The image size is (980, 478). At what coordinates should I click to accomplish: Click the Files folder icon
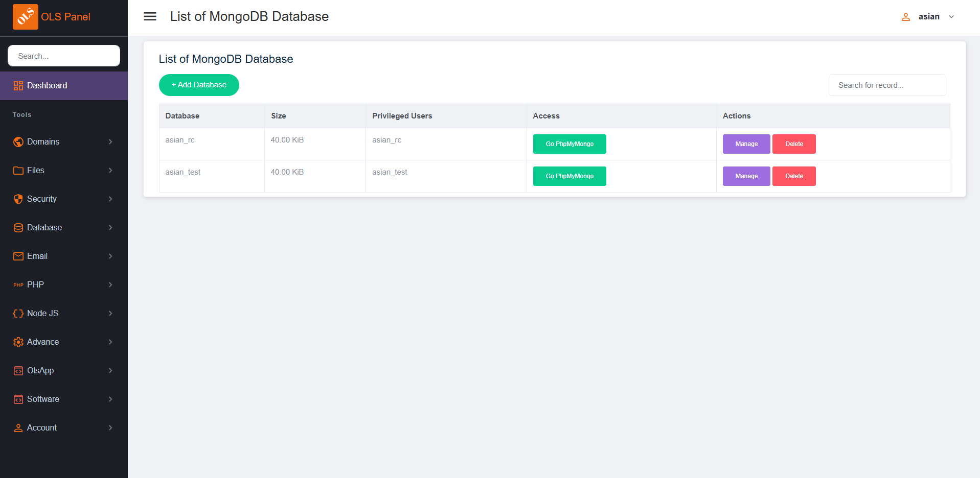click(x=18, y=171)
